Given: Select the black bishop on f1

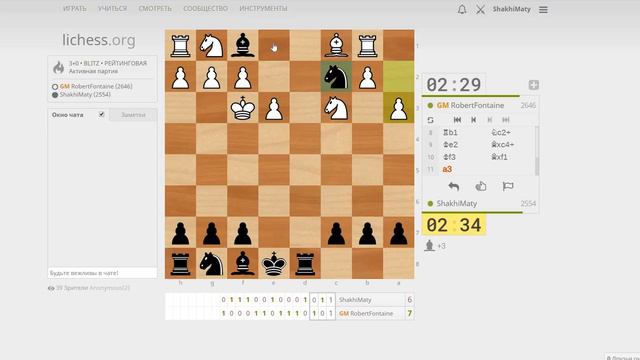Looking at the screenshot, I should tap(242, 45).
